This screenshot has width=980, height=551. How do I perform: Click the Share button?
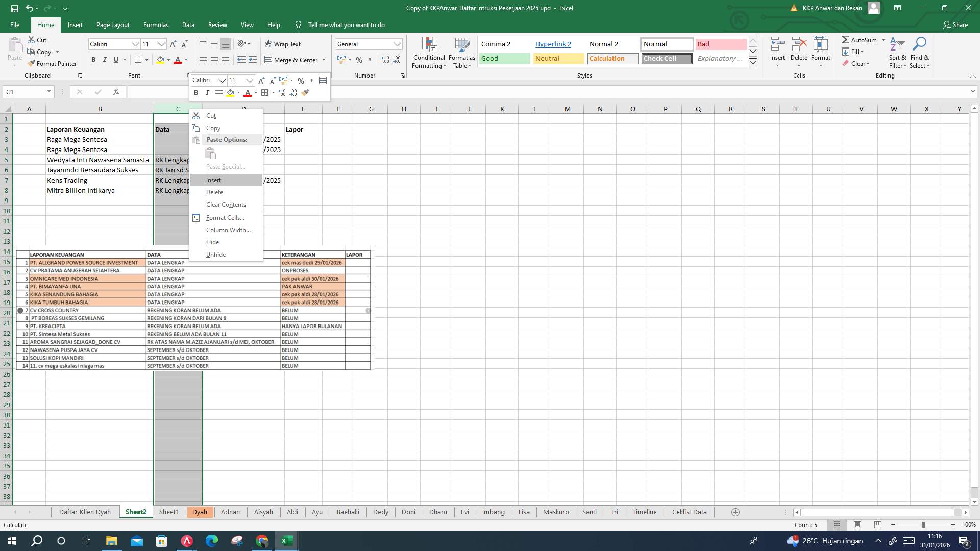(959, 24)
